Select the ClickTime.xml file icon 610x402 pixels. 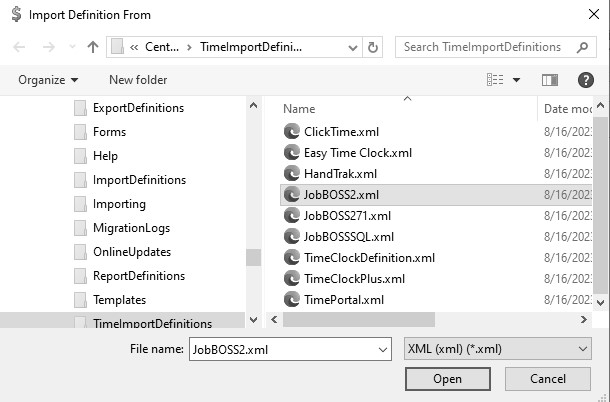pos(292,132)
